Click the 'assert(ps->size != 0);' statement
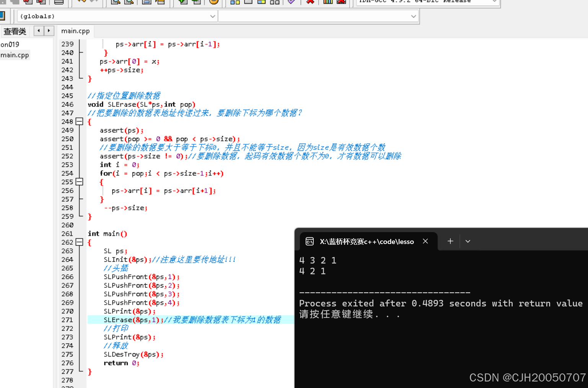The image size is (588, 388). pos(144,156)
